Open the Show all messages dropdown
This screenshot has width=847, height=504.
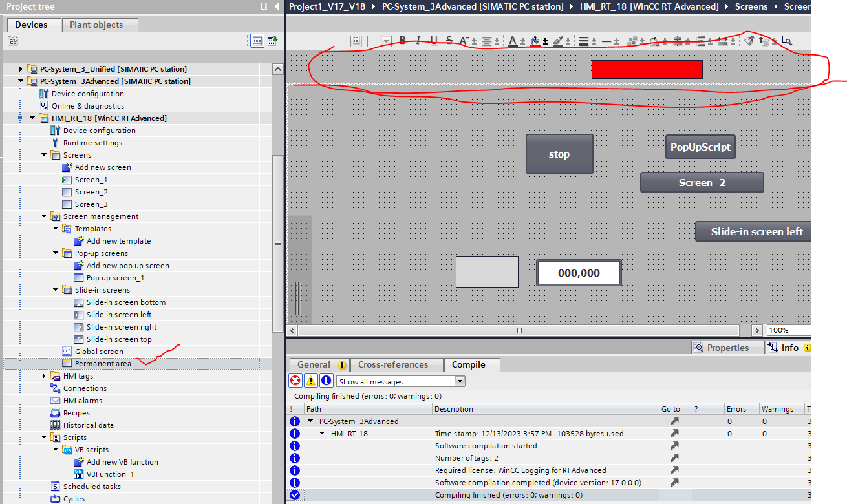point(460,382)
